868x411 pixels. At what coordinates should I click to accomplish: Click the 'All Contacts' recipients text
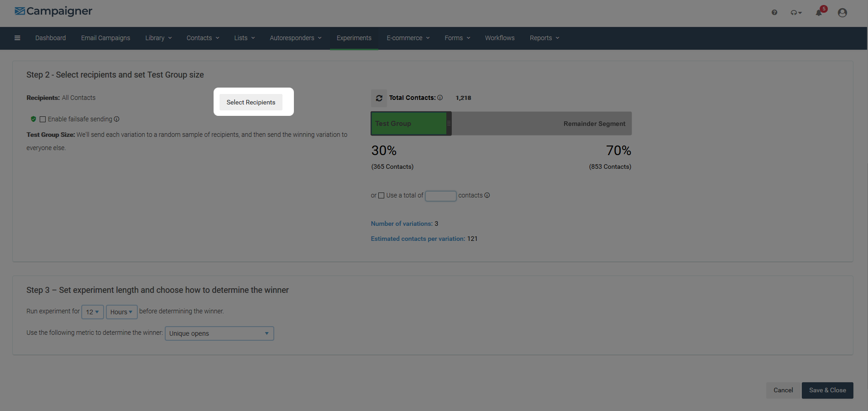coord(78,98)
